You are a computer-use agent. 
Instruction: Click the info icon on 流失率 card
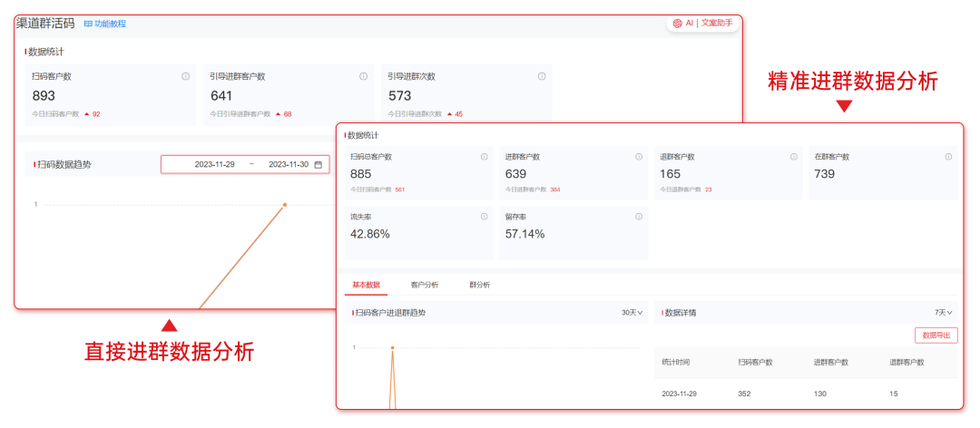[x=484, y=217]
